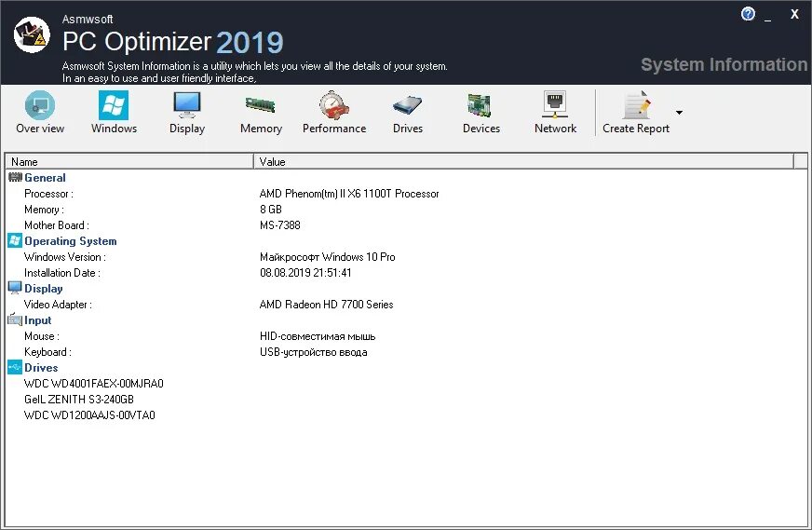Click the Name column header
Image resolution: width=812 pixels, height=530 pixels.
pyautogui.click(x=129, y=162)
